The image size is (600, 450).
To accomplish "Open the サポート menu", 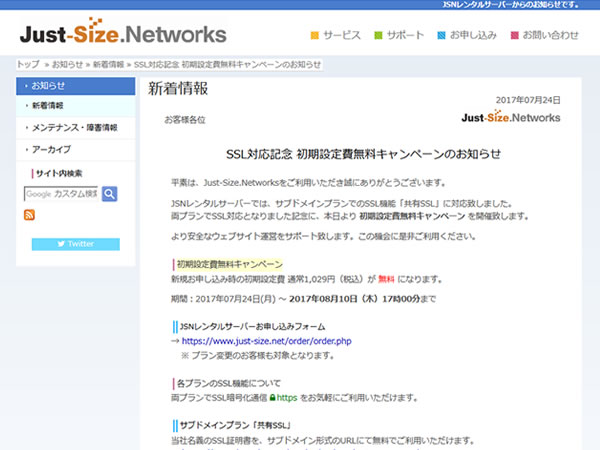I will [405, 35].
